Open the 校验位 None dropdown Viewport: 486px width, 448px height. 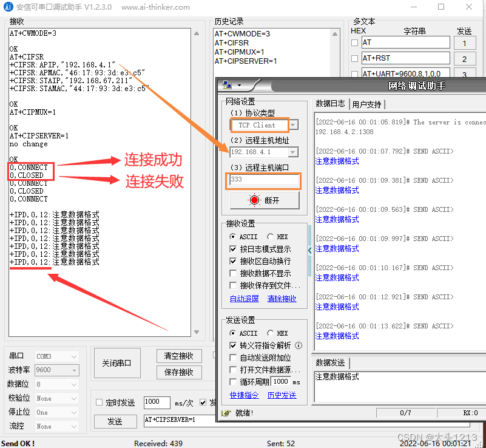tap(56, 398)
